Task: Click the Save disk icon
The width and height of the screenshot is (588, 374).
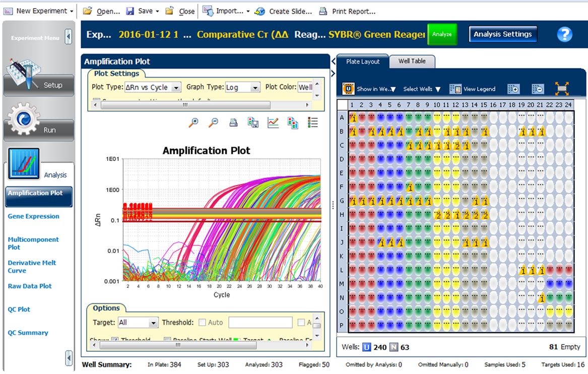Action: coord(130,11)
